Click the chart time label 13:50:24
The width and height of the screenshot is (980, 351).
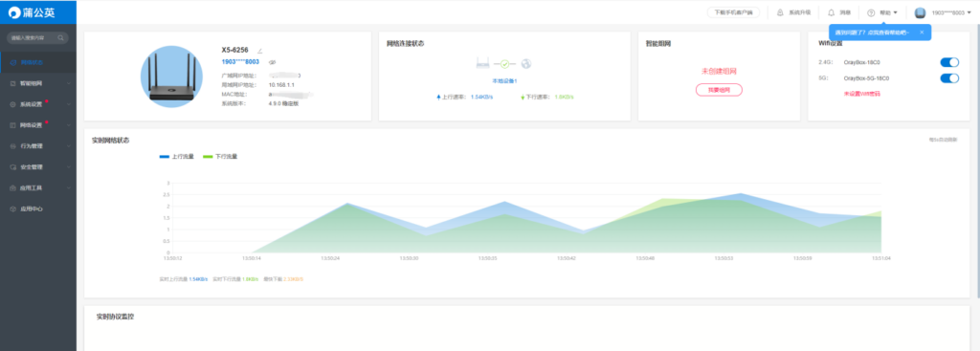(x=330, y=257)
